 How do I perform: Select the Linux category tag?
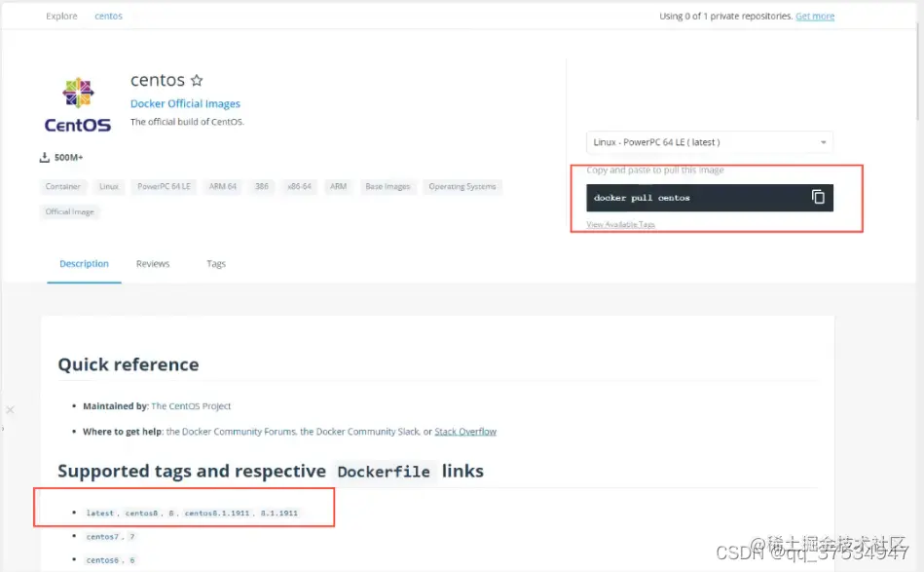coord(108,186)
